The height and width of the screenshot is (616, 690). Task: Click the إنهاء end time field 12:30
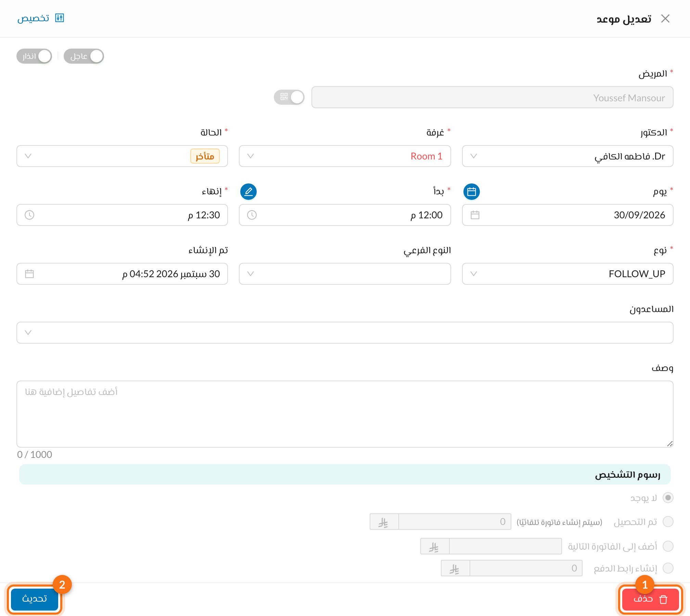122,215
